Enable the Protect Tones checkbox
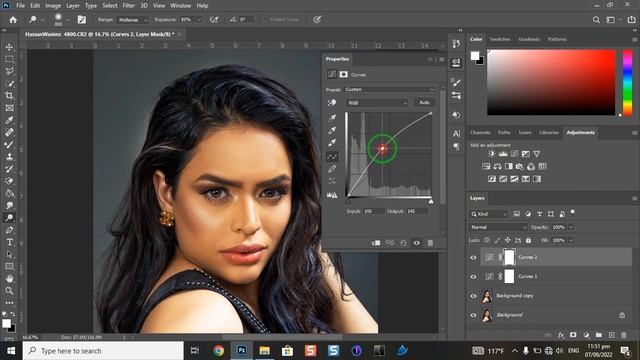The height and width of the screenshot is (360, 640). [266, 20]
